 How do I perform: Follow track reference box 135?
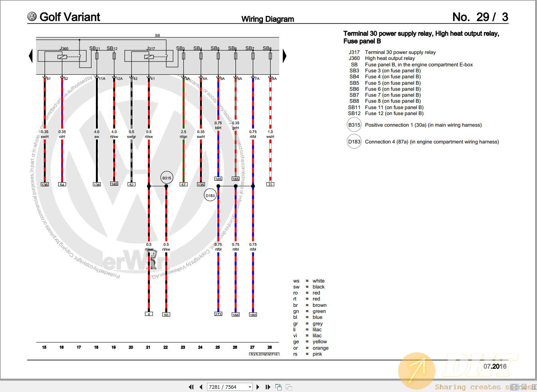coord(201,185)
